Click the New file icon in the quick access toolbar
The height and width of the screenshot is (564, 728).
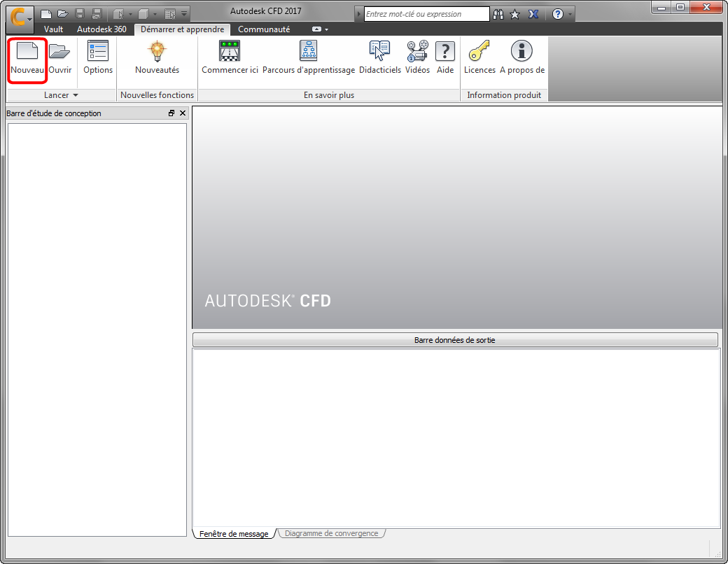click(x=46, y=14)
